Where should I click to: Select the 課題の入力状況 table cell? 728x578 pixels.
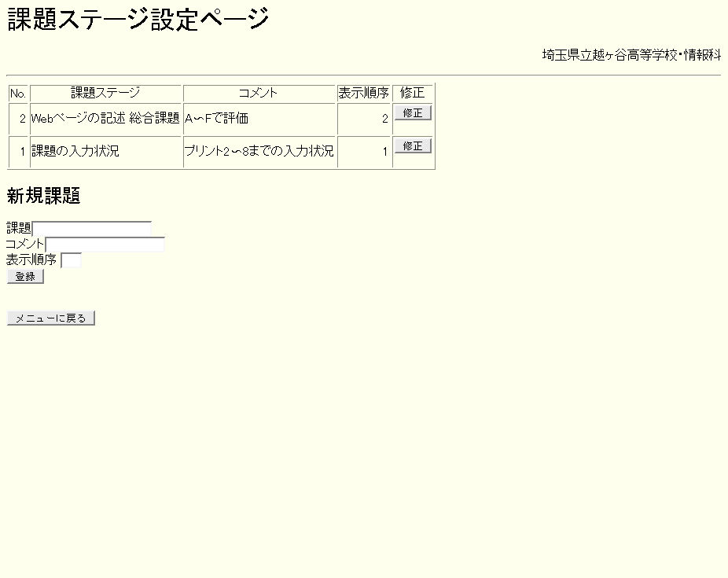tap(105, 152)
